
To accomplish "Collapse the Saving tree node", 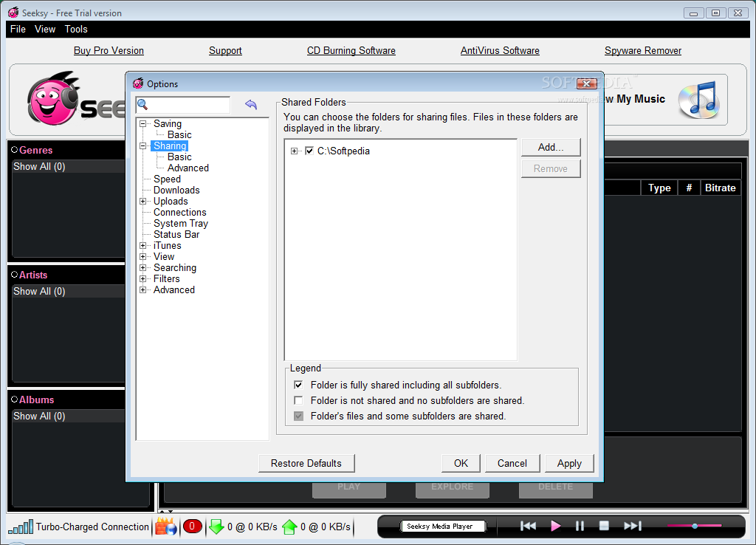I will click(142, 123).
